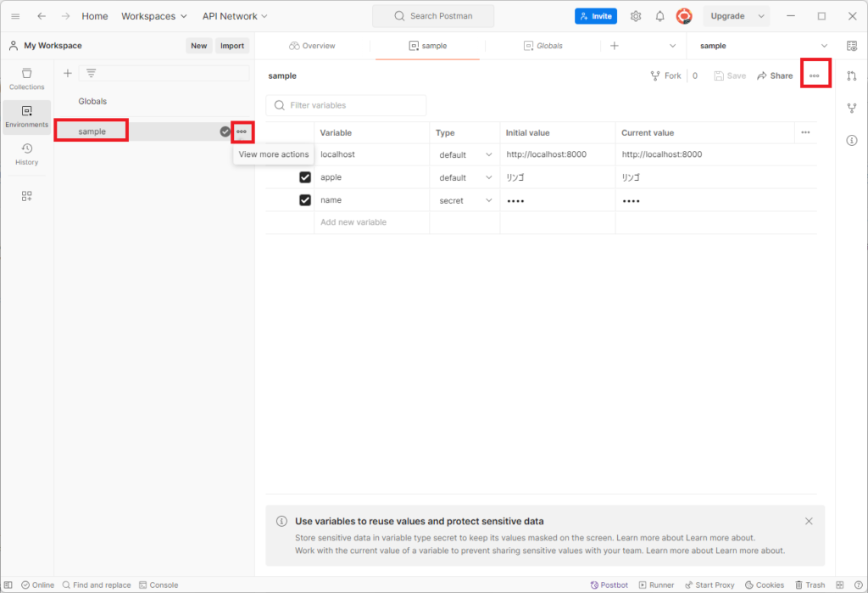Switch to the Globals tab
This screenshot has width=868, height=593.
(x=543, y=46)
